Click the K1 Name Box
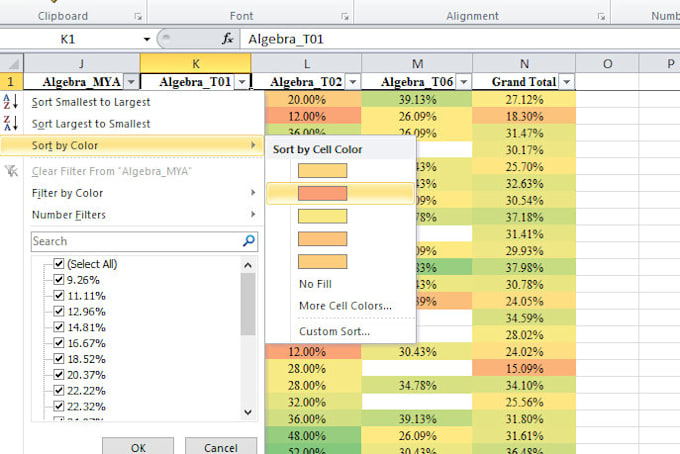 tap(69, 39)
